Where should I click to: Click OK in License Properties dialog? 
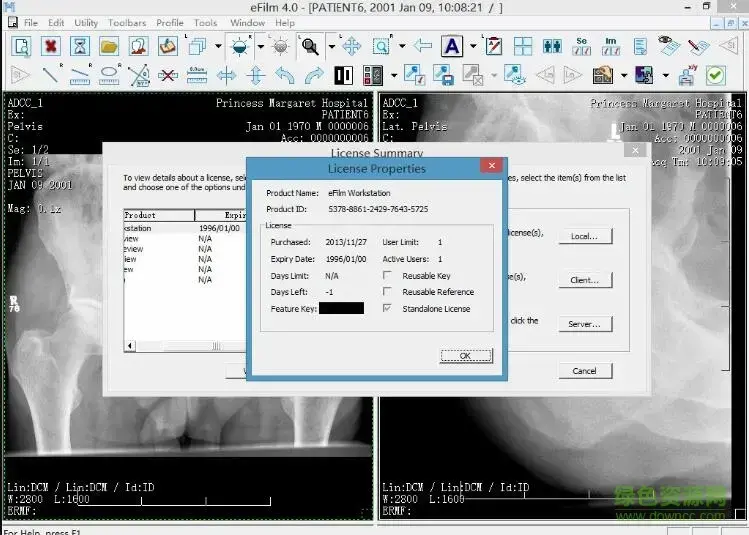click(x=466, y=355)
